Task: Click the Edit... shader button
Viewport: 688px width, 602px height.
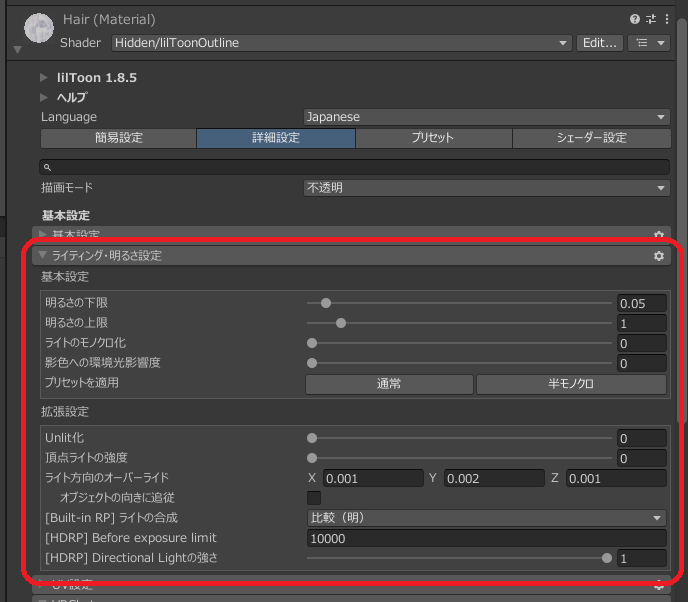Action: point(599,43)
